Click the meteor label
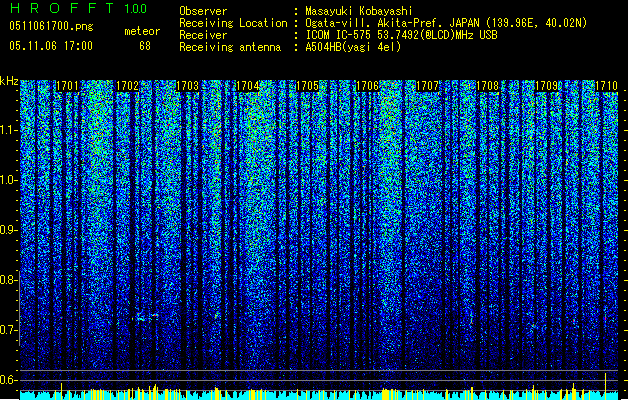Screen dimensions: 629x400 [x=142, y=31]
